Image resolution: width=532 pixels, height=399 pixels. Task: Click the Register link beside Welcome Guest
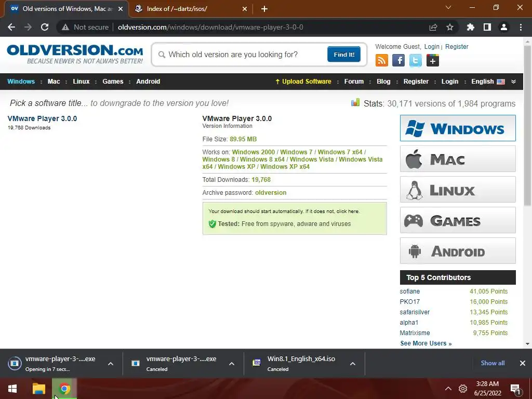pyautogui.click(x=457, y=46)
